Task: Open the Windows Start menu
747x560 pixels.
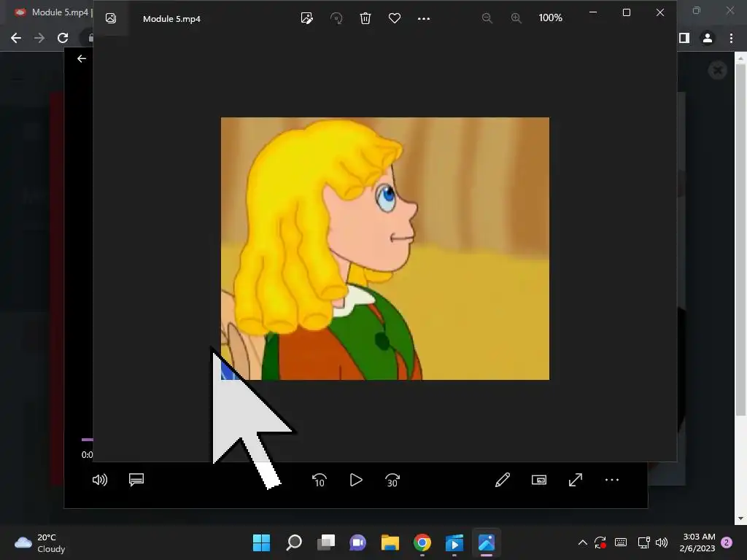Action: [x=261, y=542]
